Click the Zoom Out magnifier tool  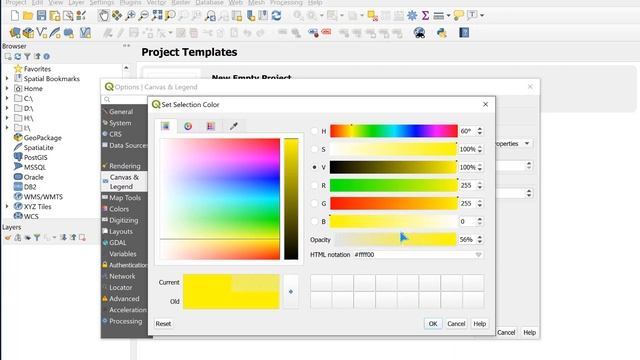[x=143, y=16]
